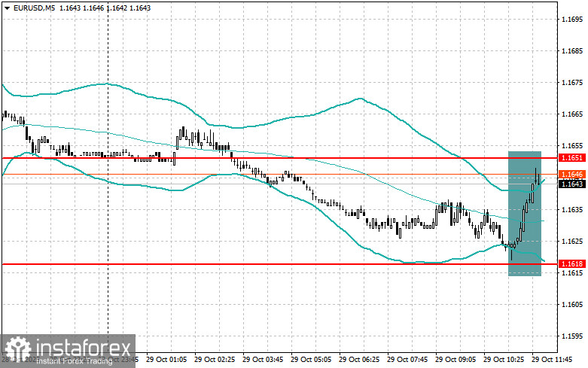
Task: Click the 29 Oct 10:25 time label
Action: [504, 360]
